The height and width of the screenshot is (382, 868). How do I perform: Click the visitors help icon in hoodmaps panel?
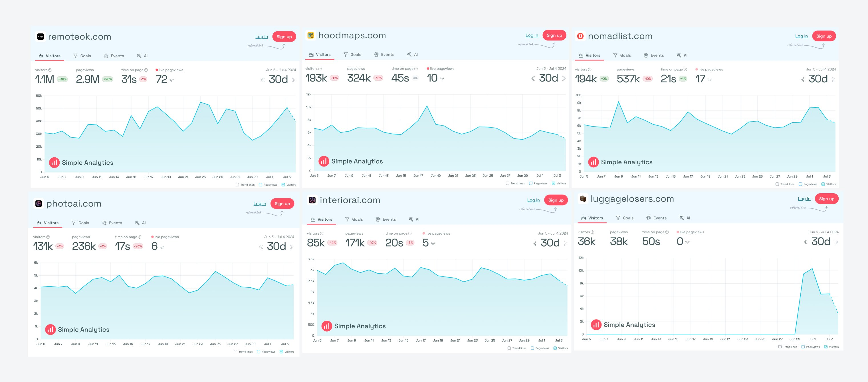(320, 69)
